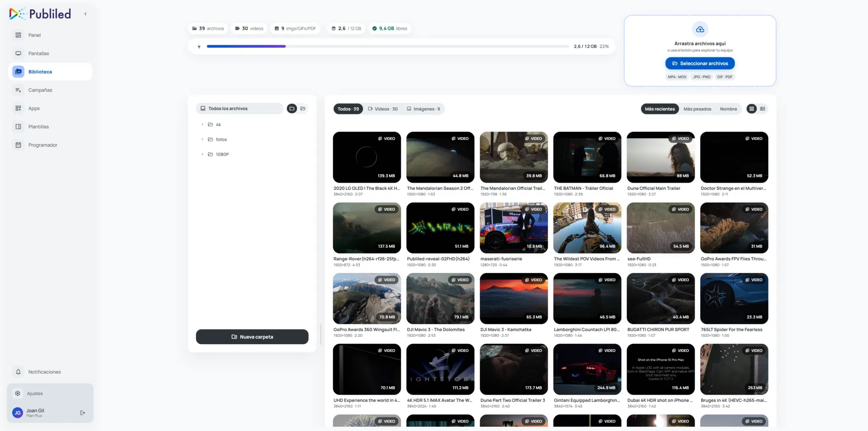Open the Plantillas layout icon
This screenshot has height=431, width=868.
(x=18, y=127)
